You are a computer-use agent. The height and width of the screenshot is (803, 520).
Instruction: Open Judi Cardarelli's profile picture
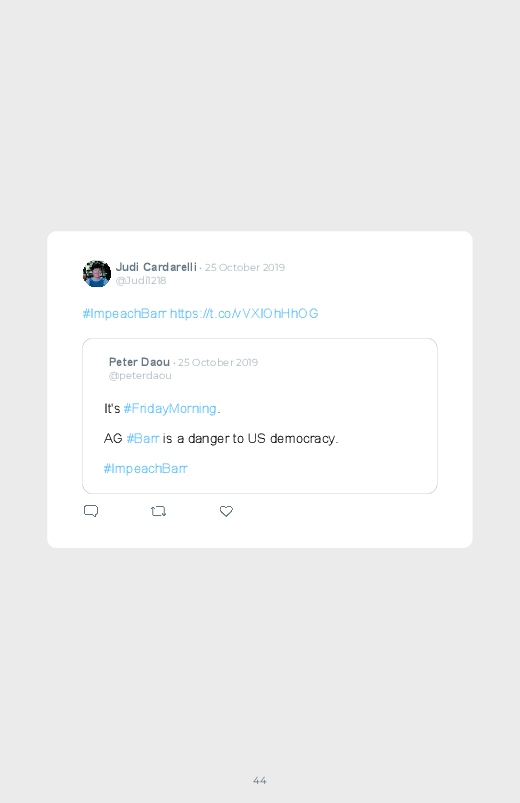(97, 273)
